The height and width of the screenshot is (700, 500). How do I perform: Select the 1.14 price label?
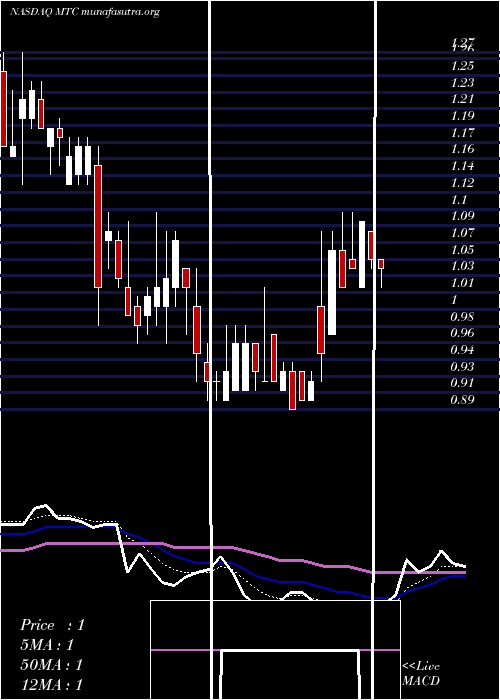click(x=462, y=166)
